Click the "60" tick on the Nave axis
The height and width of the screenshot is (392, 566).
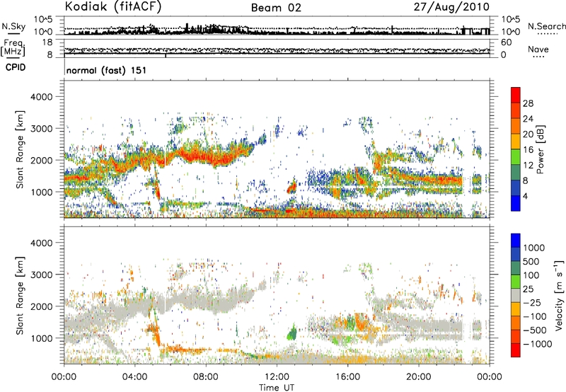506,42
